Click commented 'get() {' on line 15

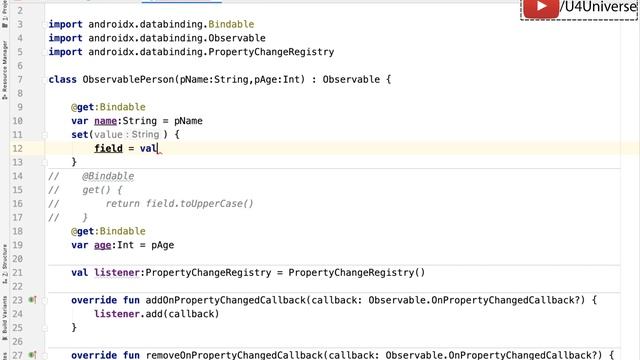(x=102, y=190)
